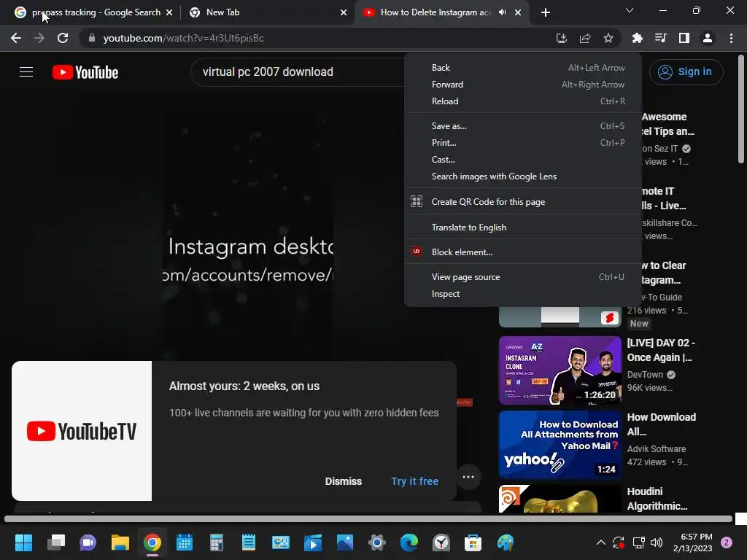Click the browser back arrow button

16,38
